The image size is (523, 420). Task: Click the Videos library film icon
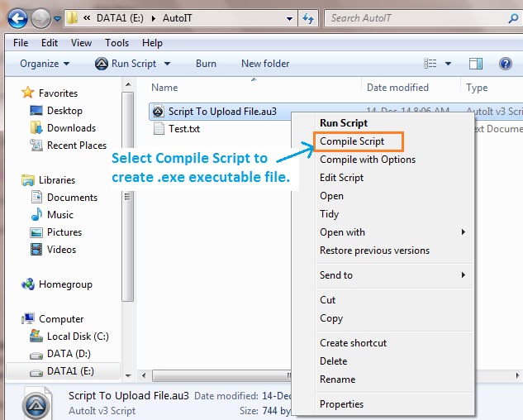click(x=36, y=250)
